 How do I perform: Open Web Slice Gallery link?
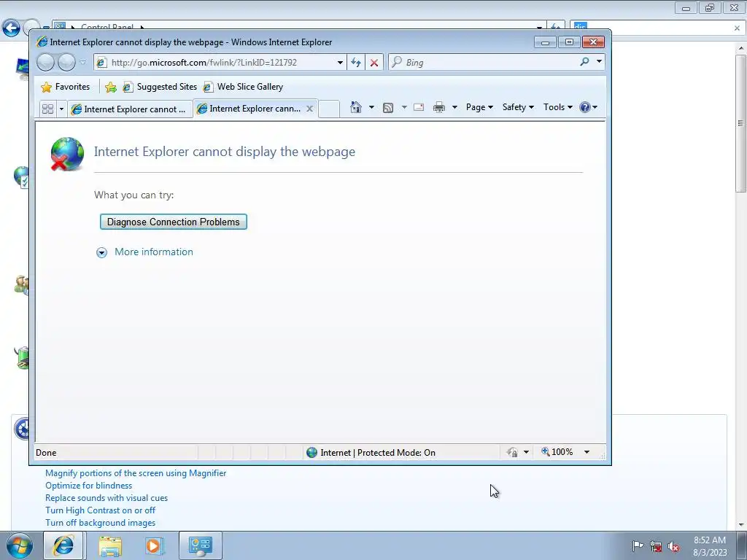[x=243, y=87]
